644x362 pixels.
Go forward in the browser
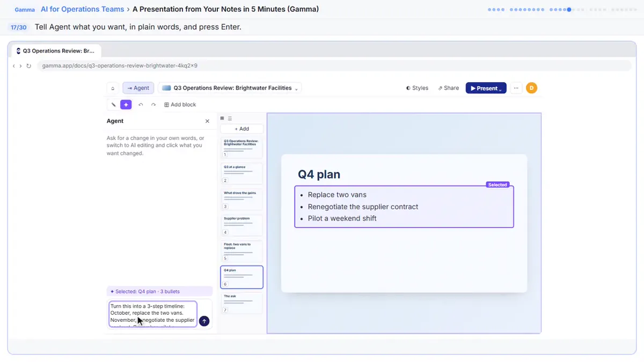[x=20, y=66]
